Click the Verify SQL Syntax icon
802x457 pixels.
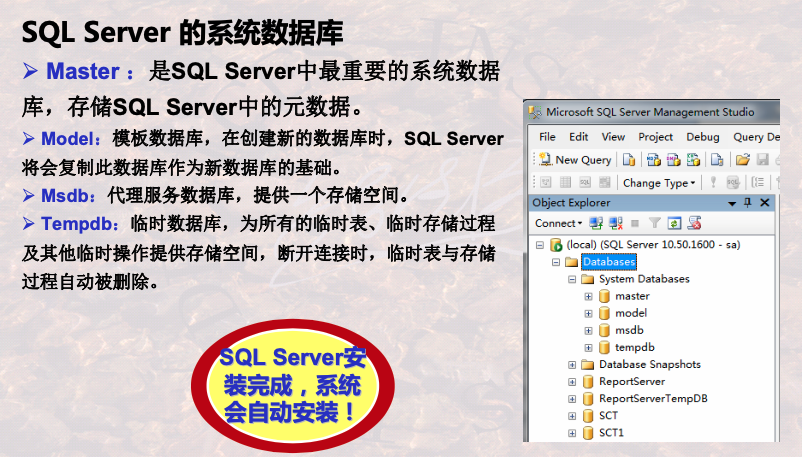[733, 182]
